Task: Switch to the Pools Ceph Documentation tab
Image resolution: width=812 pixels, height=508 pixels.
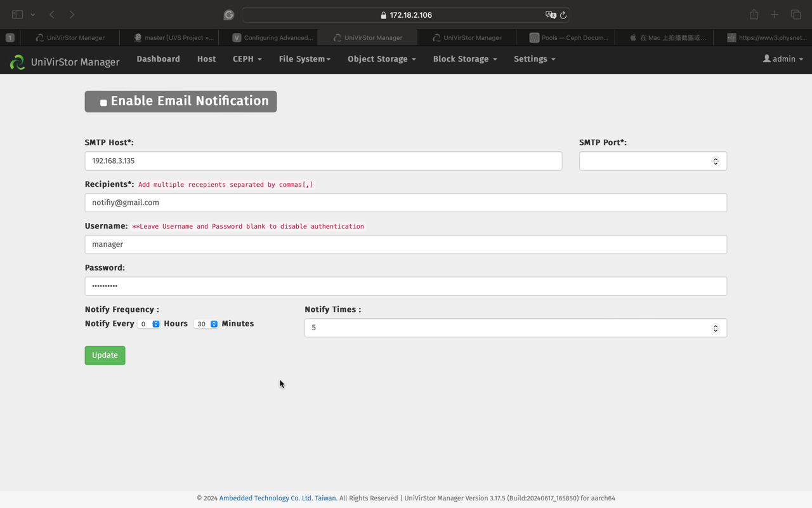Action: [568, 37]
